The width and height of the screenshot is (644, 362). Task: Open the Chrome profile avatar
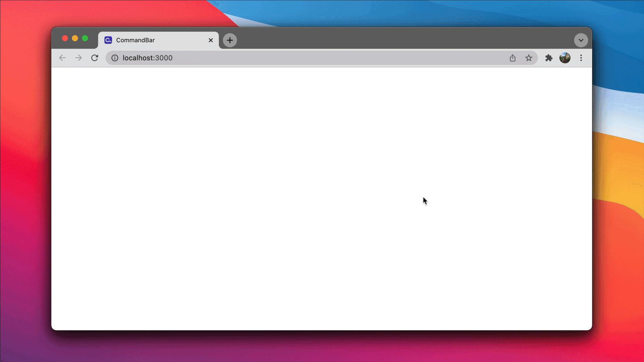click(x=565, y=58)
